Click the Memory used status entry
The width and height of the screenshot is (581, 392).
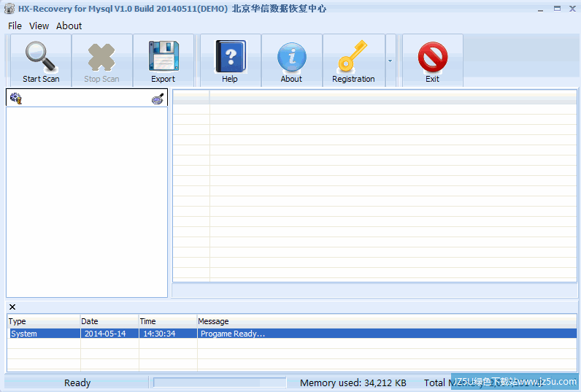tap(353, 383)
